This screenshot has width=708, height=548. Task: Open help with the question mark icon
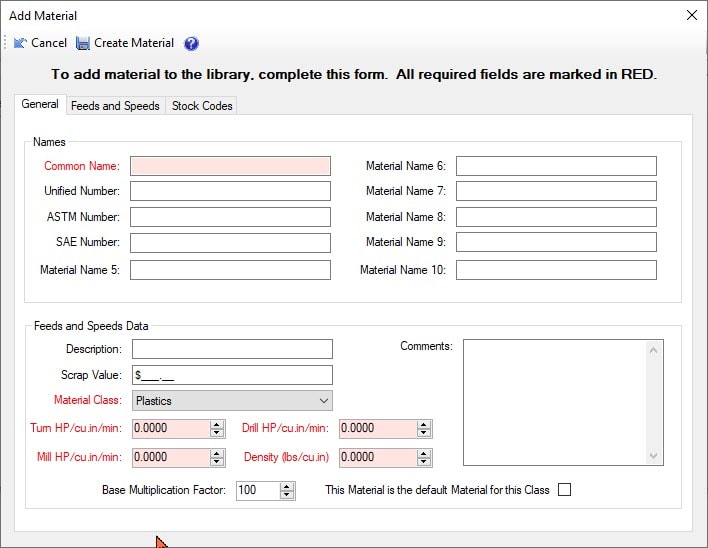click(x=191, y=43)
